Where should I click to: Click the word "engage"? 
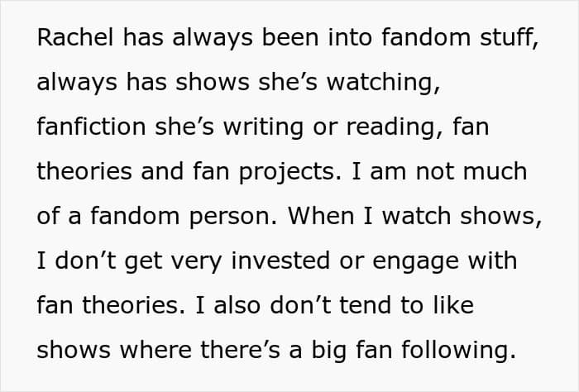click(x=416, y=262)
